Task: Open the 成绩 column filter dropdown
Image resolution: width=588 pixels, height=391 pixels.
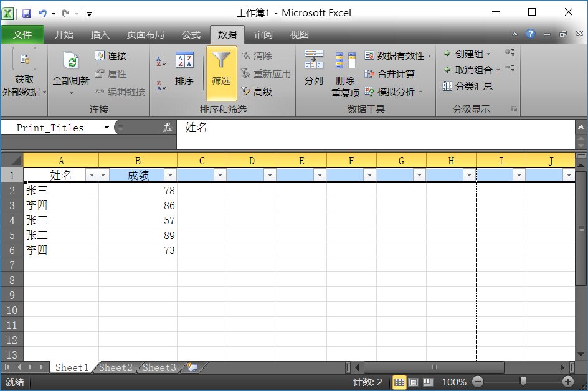Action: (171, 175)
